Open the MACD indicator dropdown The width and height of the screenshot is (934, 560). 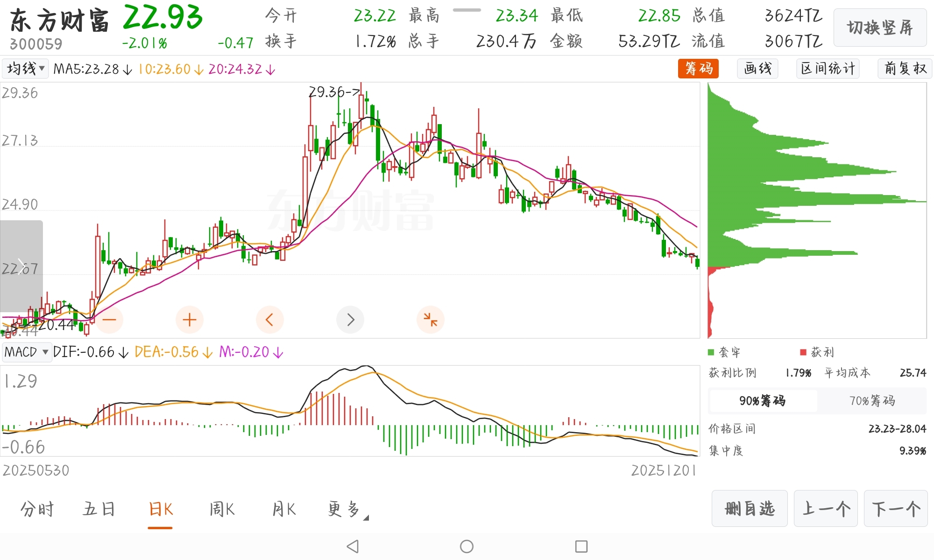(x=26, y=352)
